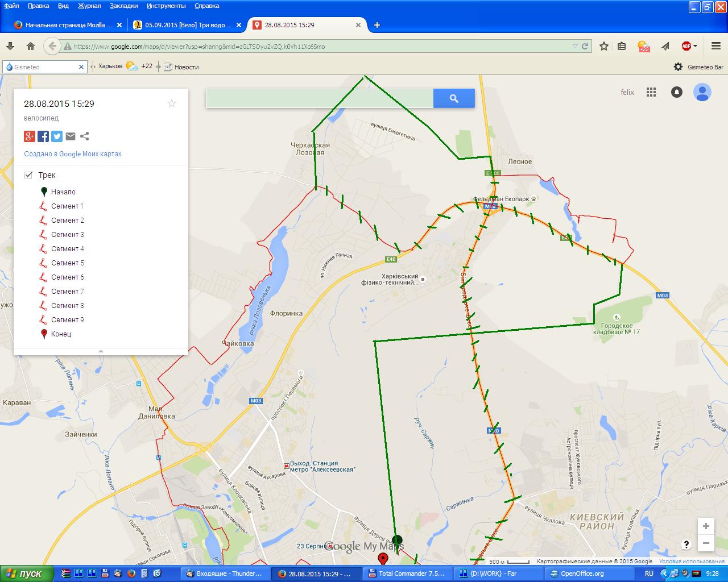This screenshot has height=582, width=728.
Task: Open the Создано в Google Моих картах link
Action: coord(73,154)
